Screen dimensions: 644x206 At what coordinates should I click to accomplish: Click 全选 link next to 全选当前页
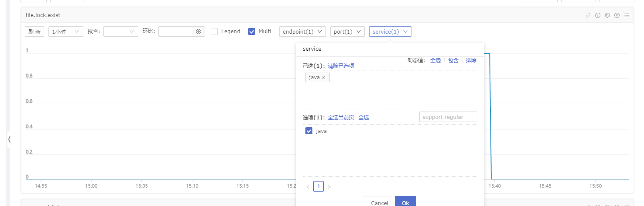(x=363, y=118)
